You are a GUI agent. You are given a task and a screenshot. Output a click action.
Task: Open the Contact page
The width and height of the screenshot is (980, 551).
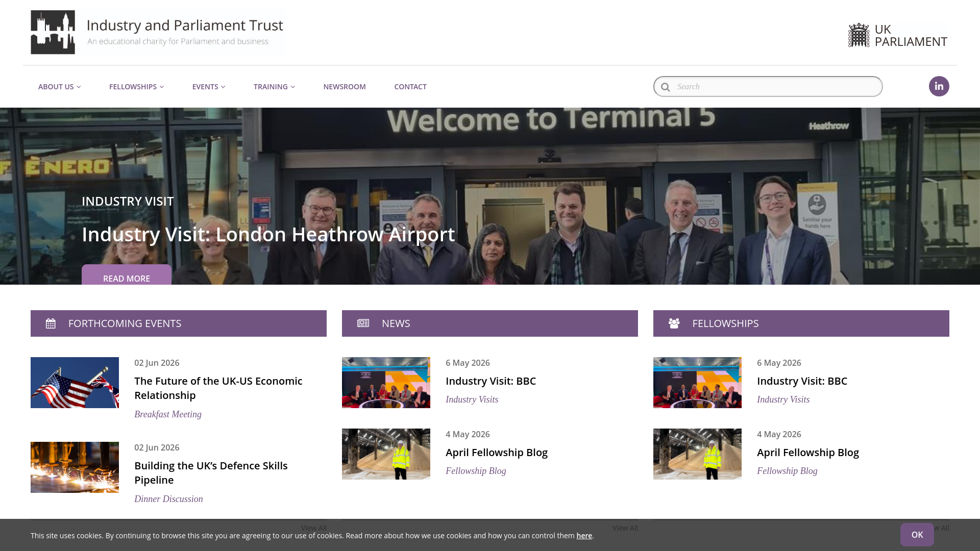(410, 87)
